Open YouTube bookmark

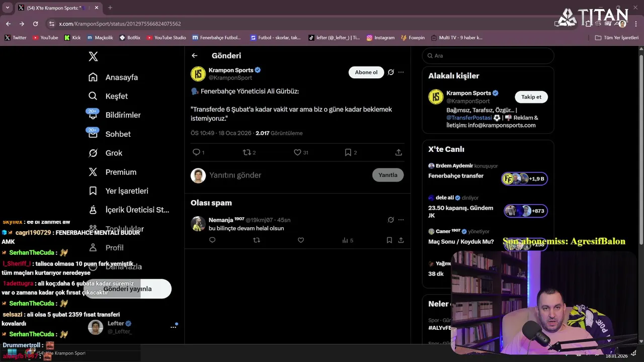45,38
